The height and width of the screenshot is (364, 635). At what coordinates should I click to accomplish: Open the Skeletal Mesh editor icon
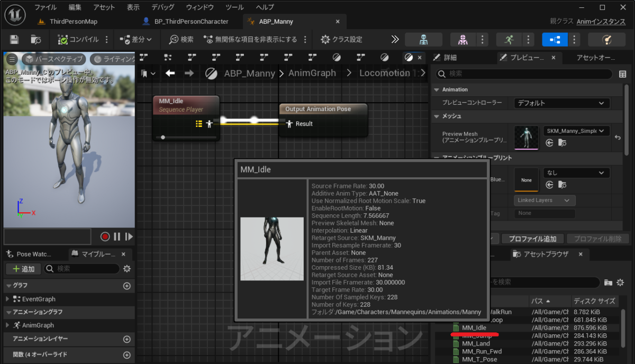pyautogui.click(x=462, y=39)
